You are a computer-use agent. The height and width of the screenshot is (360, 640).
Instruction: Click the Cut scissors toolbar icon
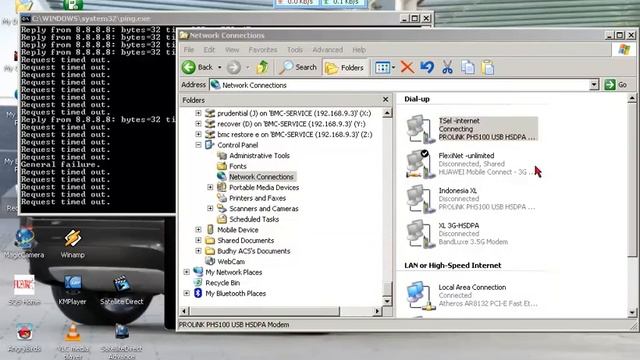click(x=447, y=67)
